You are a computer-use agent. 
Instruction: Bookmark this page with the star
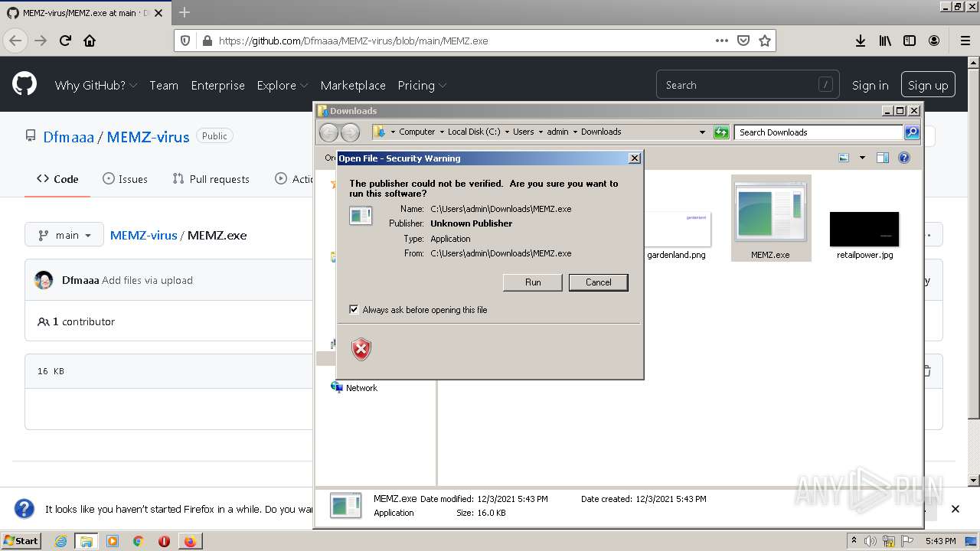[x=764, y=41]
